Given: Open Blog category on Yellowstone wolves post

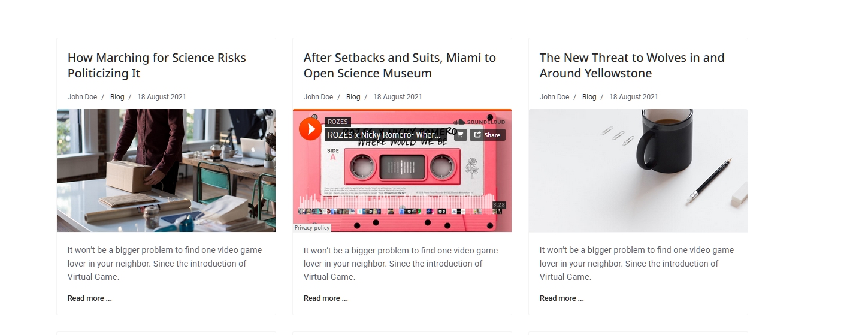Looking at the screenshot, I should (x=589, y=97).
